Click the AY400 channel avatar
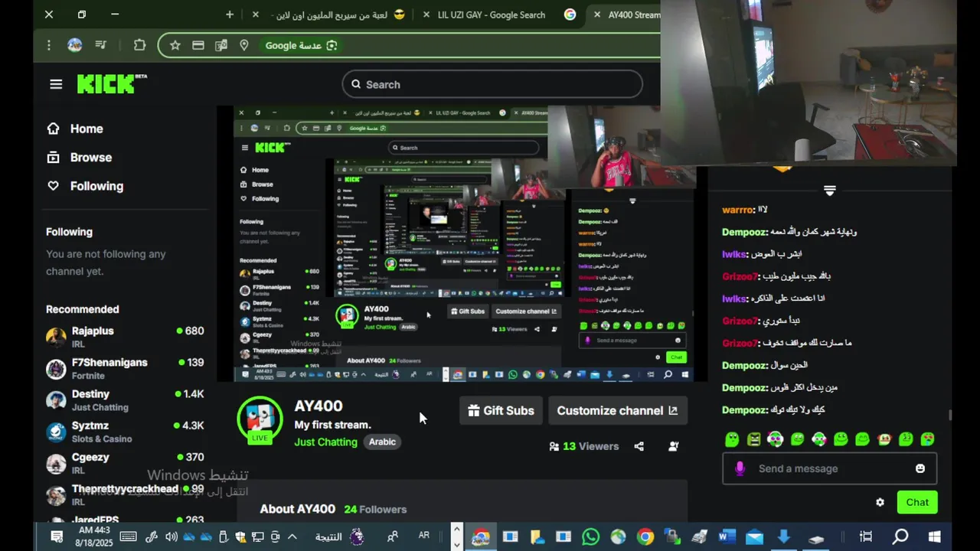The image size is (980, 551). pos(260,419)
